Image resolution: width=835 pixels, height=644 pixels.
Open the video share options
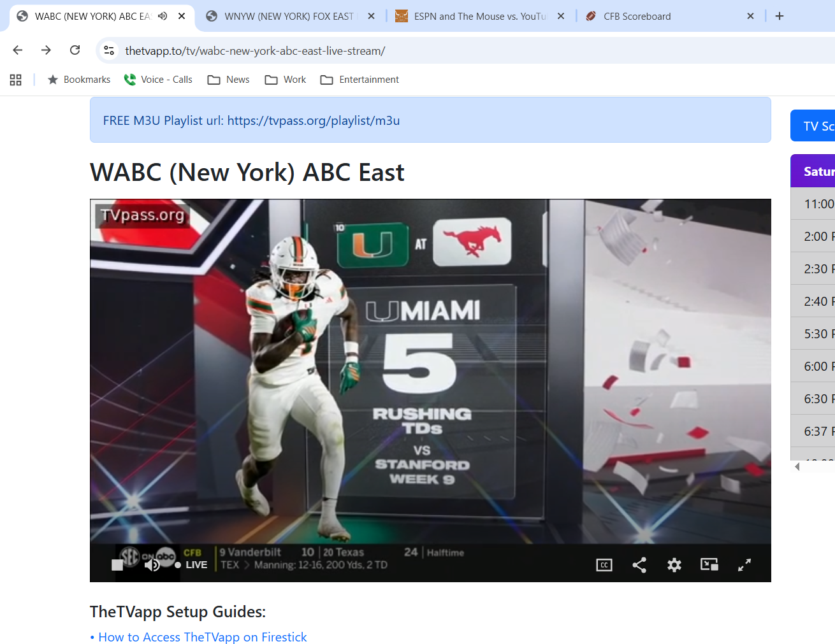pos(639,565)
